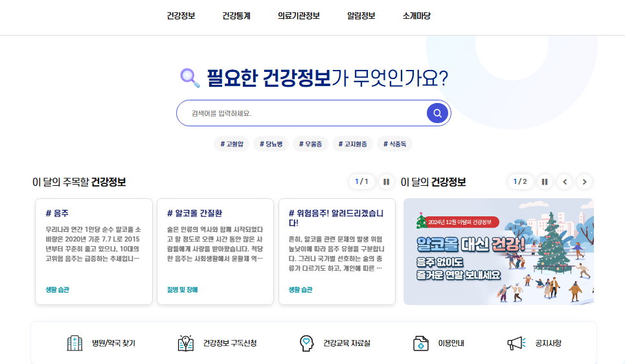
Task: Select the # 고혈압 tag
Action: click(x=232, y=144)
